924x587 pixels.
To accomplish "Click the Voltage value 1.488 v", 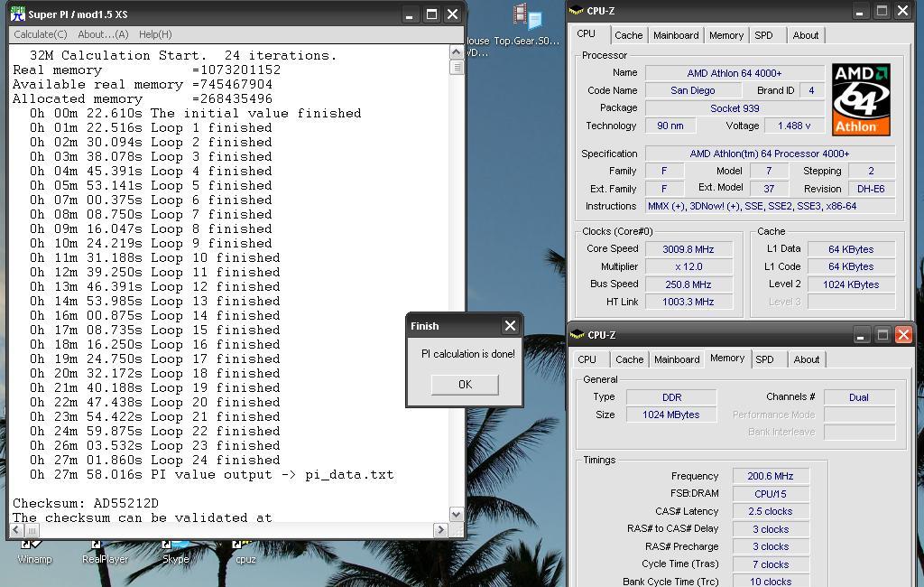I will 794,126.
